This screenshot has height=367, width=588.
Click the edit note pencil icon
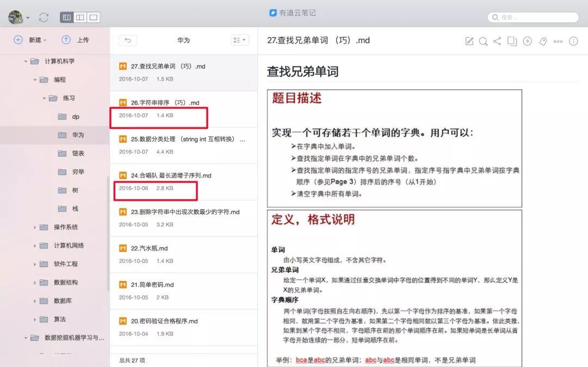click(x=469, y=41)
